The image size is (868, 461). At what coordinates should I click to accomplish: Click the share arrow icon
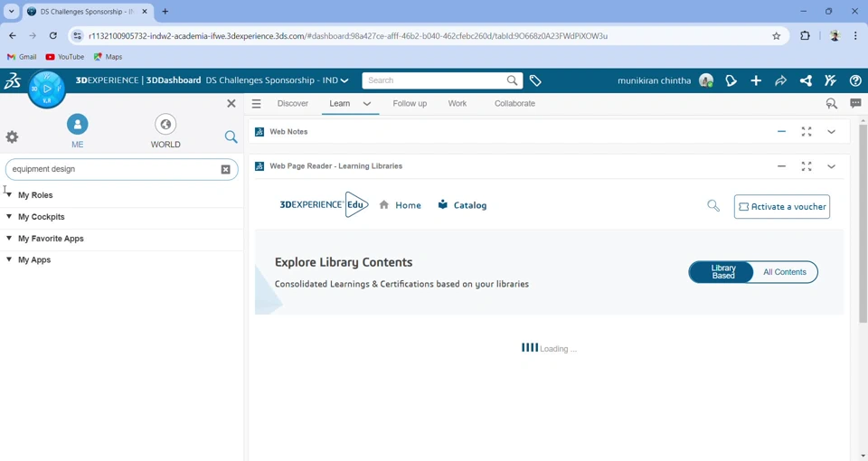click(780, 80)
